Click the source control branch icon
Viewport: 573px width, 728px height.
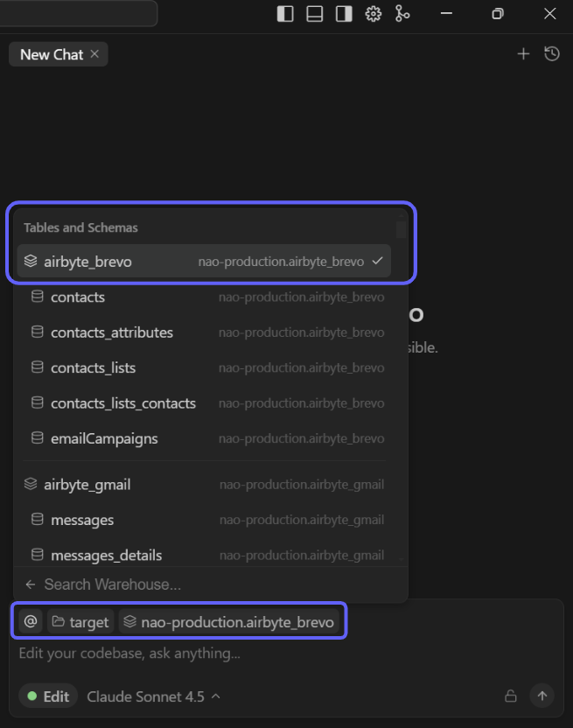[x=402, y=14]
